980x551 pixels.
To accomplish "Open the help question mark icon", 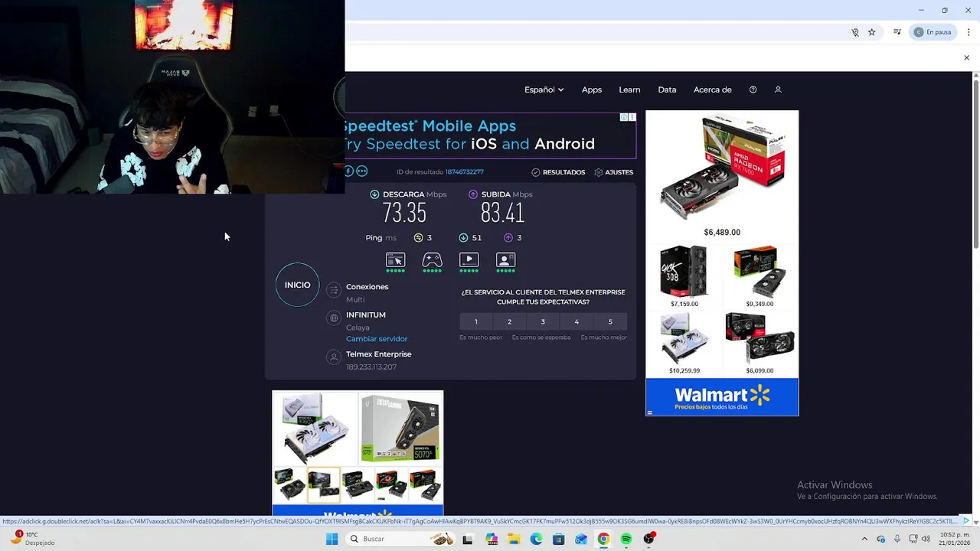I will pos(753,90).
